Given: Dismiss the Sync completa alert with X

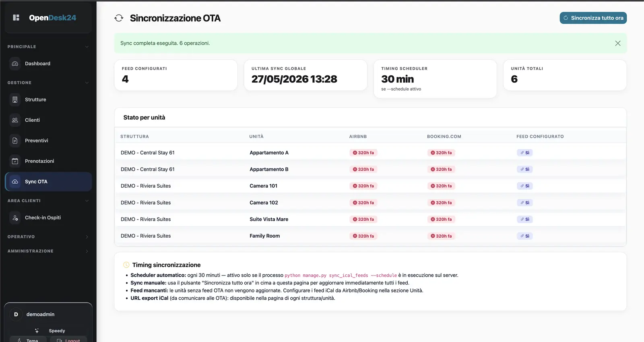Looking at the screenshot, I should pos(618,43).
